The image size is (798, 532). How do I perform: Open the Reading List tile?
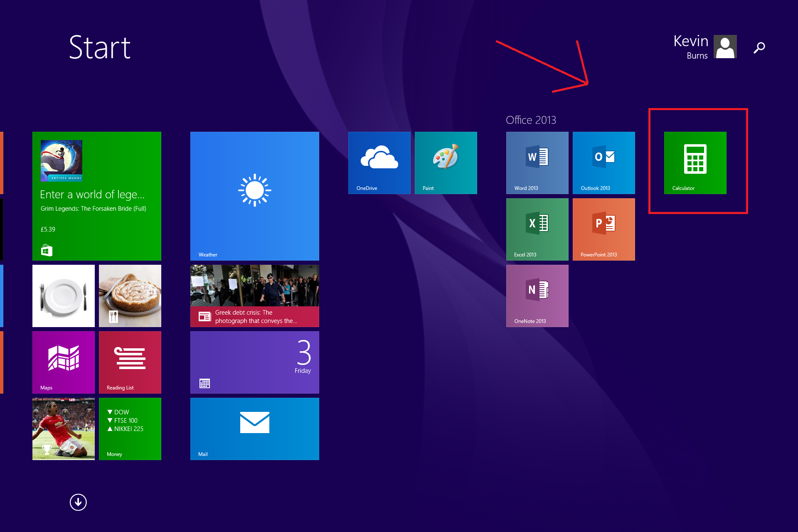[x=130, y=362]
